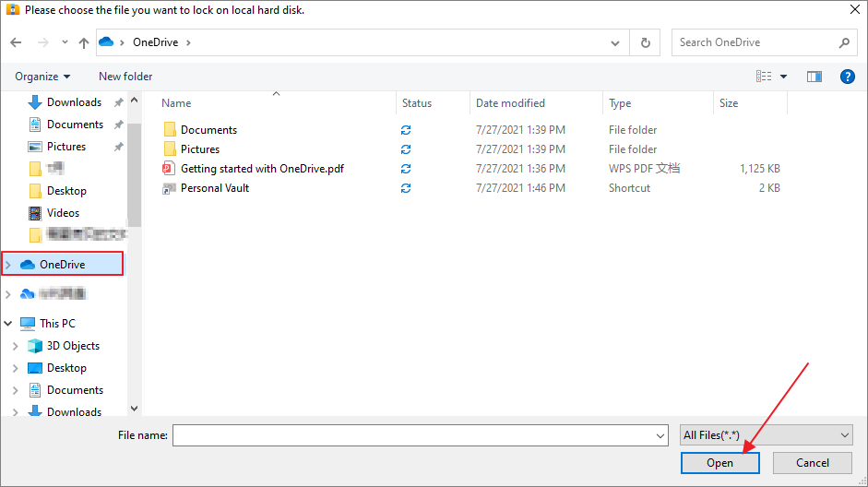868x487 pixels.
Task: Click the search magnifier icon
Action: [x=844, y=42]
